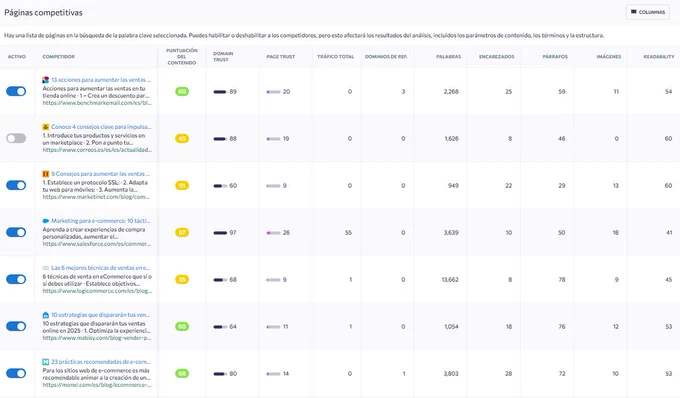Open '23 prácticas recomendadas de e-com...' link

tap(101, 362)
